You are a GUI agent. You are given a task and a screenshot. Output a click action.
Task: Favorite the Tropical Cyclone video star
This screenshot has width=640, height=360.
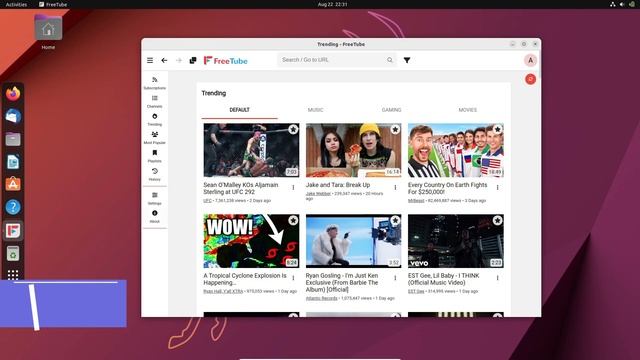[293, 220]
